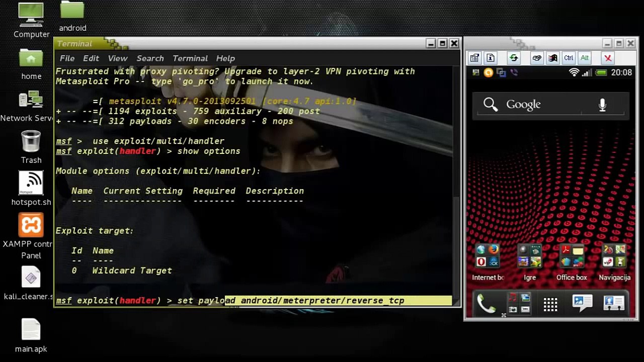Open the contacts icon in phone dock
The width and height of the screenshot is (644, 362).
coord(614,303)
